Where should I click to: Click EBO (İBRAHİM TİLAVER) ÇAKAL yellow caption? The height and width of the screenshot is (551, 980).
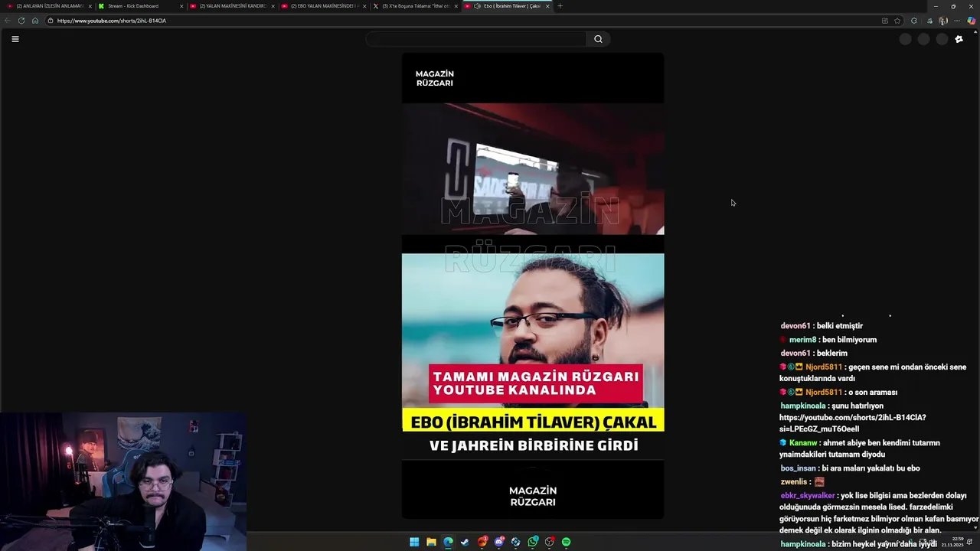(534, 422)
